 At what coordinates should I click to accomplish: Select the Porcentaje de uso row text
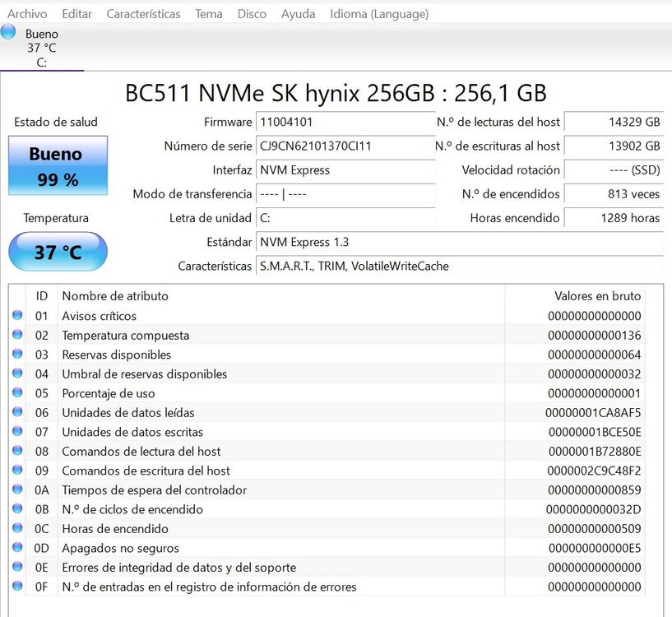point(109,393)
